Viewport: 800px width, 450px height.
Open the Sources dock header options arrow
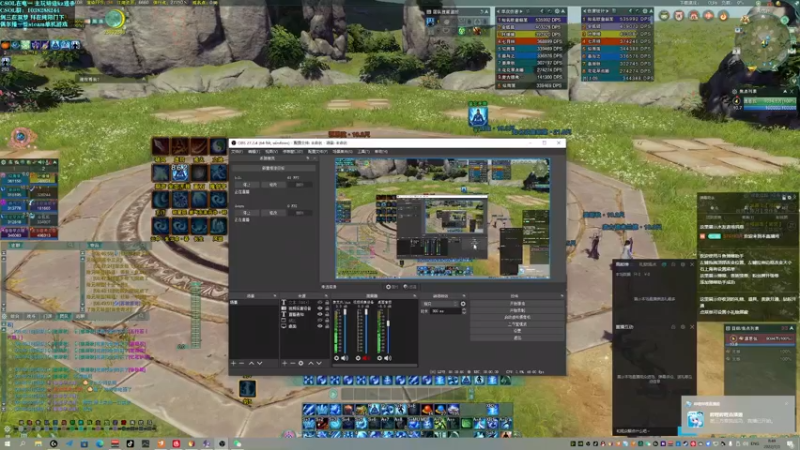[326, 296]
